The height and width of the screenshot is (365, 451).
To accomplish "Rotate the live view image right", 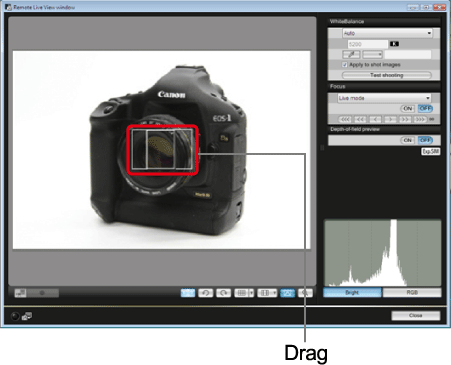I will coord(223,293).
